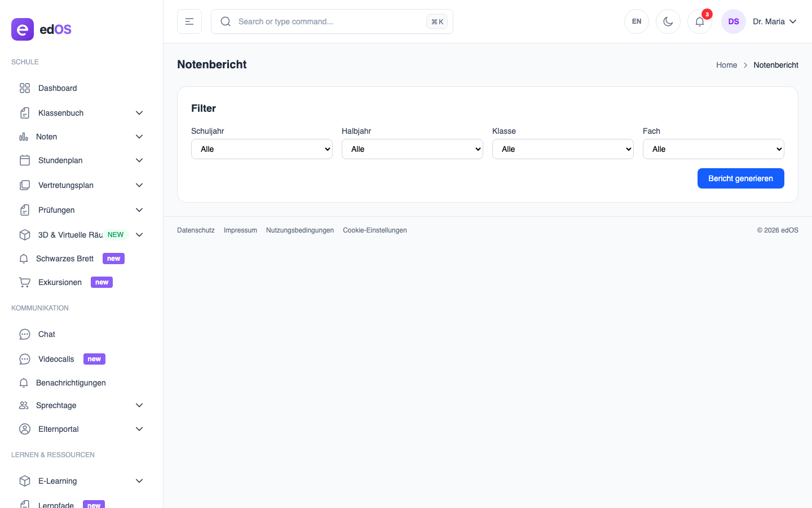Open the Schuljahr dropdown
812x508 pixels.
click(x=262, y=149)
